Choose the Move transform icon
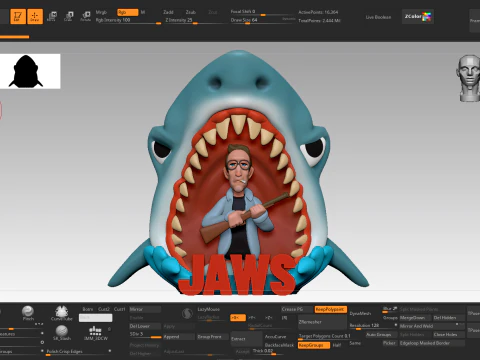Screen dimensions: 480x360 pos(52,16)
